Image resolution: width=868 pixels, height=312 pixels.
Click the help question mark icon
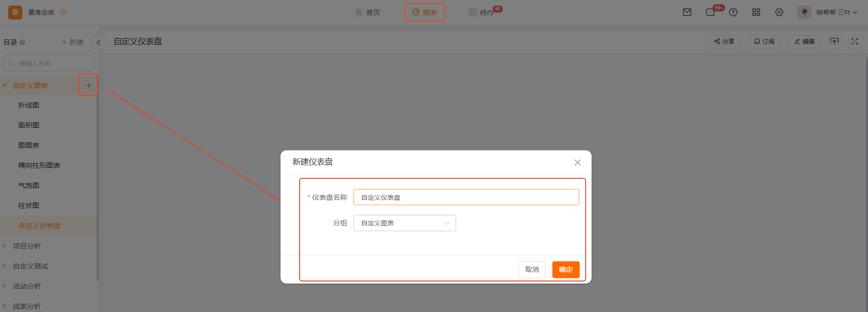point(733,12)
